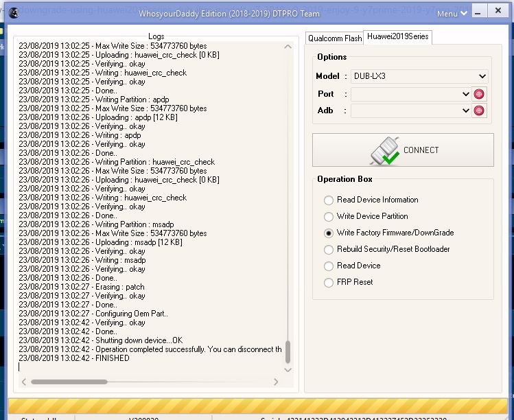The width and height of the screenshot is (514, 420).
Task: Select the Huawei2019Series tab
Action: coord(397,36)
